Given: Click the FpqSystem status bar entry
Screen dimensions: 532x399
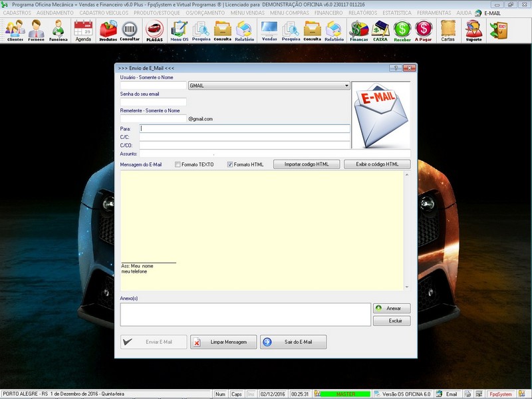Looking at the screenshot, I should click(x=501, y=394).
